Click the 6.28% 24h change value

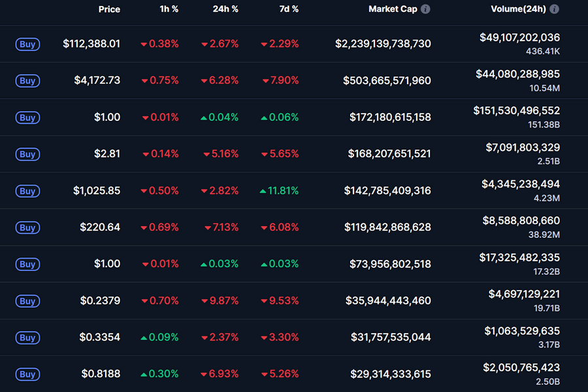click(x=220, y=80)
